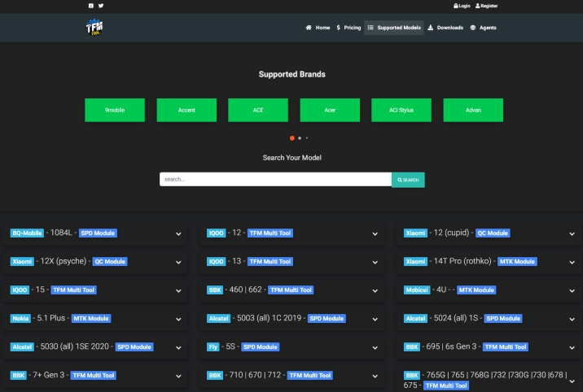Select the 9mobile brand button
583x392 pixels.
click(x=115, y=110)
